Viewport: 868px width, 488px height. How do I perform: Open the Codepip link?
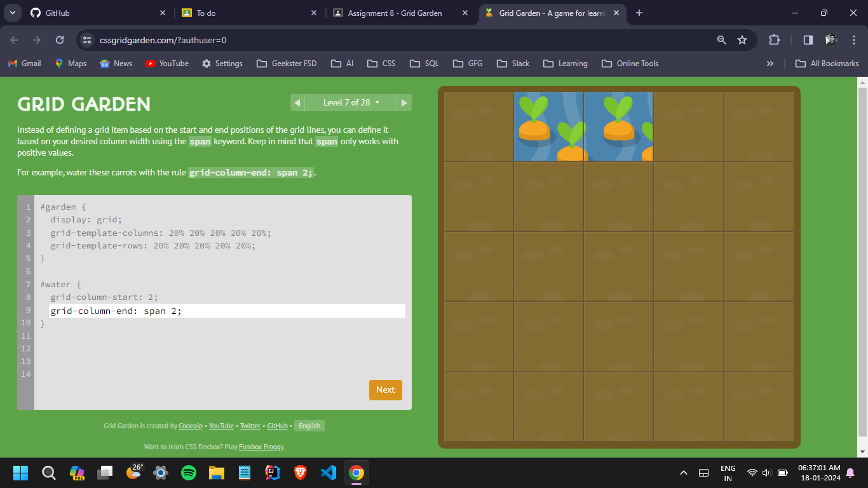[x=191, y=426]
